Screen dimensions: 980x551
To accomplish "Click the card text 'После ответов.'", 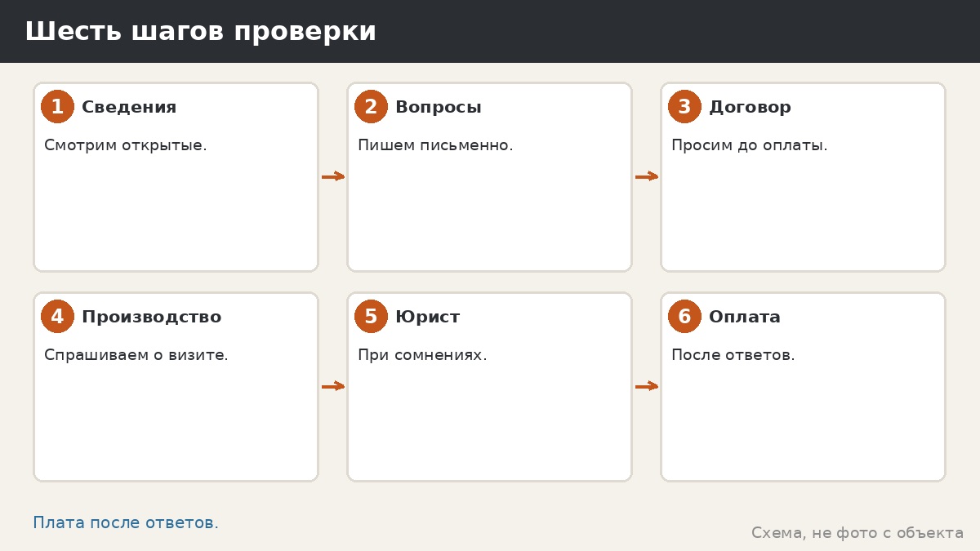I will click(x=733, y=355).
